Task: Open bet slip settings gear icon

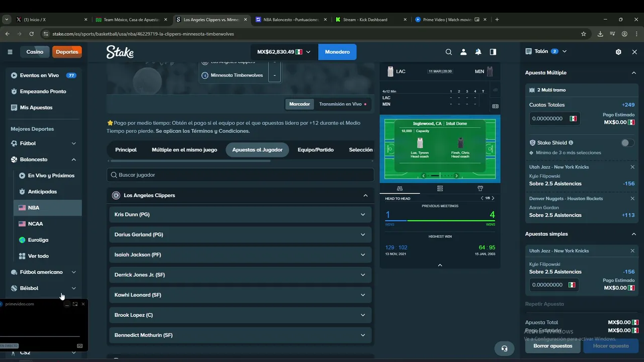Action: point(618,52)
